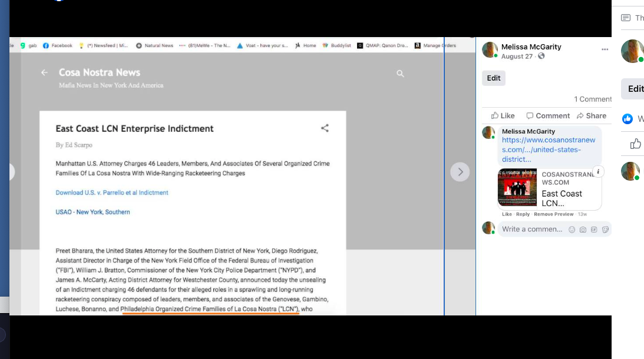The image size is (644, 359).
Task: Open the Newsfeed bookmark
Action: coord(103,45)
